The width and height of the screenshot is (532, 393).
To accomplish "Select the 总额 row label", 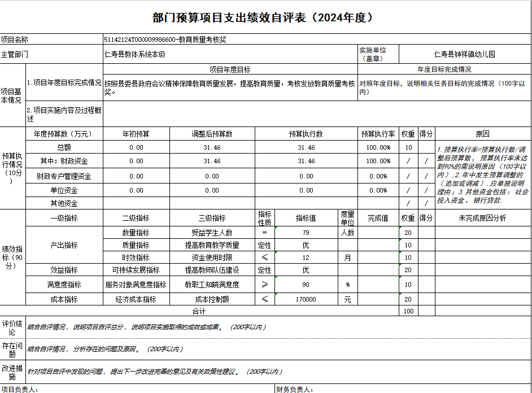I will tap(64, 147).
